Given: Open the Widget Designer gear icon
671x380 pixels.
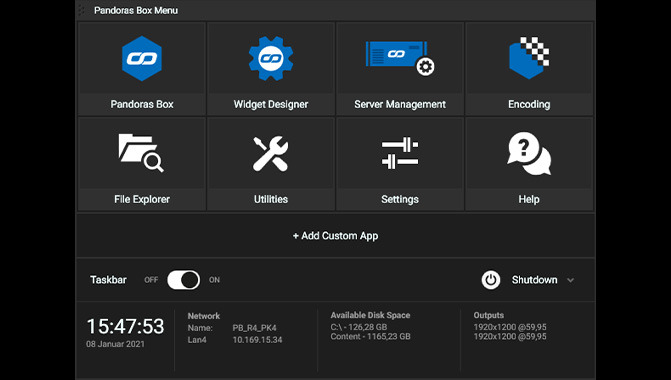Looking at the screenshot, I should [x=271, y=59].
